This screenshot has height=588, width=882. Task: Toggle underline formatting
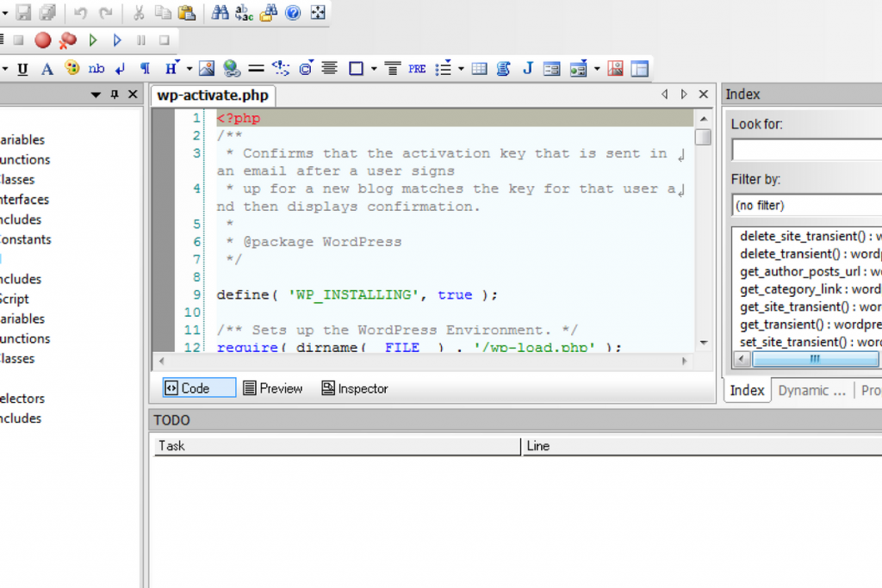(x=22, y=68)
